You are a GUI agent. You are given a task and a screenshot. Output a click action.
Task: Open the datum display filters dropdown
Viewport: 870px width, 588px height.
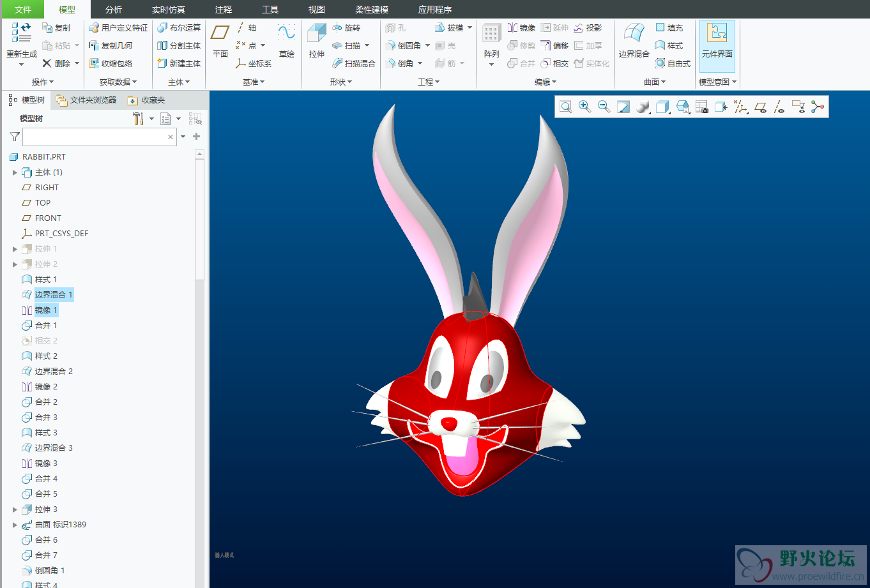tap(741, 107)
